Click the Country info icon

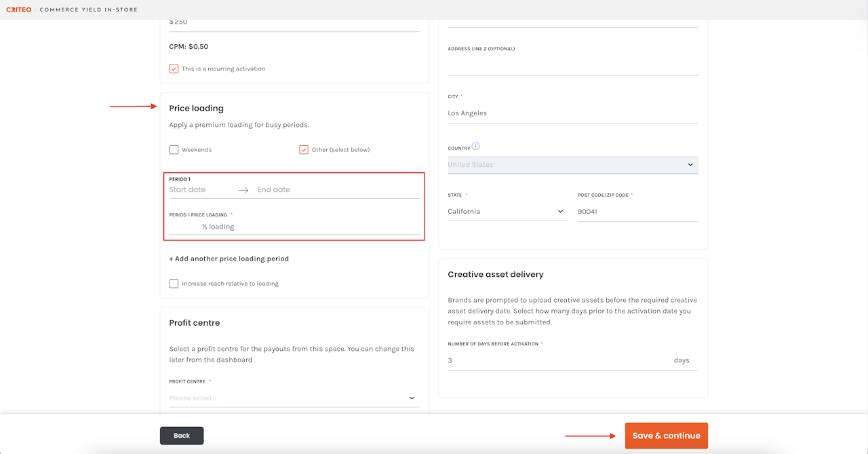click(475, 147)
